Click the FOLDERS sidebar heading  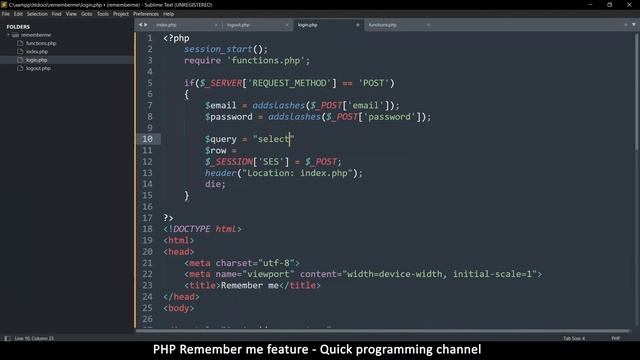point(18,27)
